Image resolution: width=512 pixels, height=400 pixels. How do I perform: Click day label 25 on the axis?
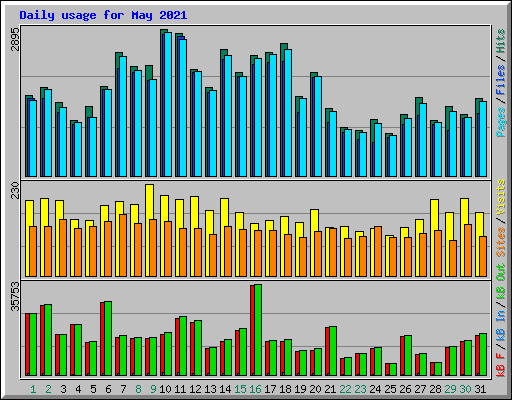pyautogui.click(x=390, y=389)
